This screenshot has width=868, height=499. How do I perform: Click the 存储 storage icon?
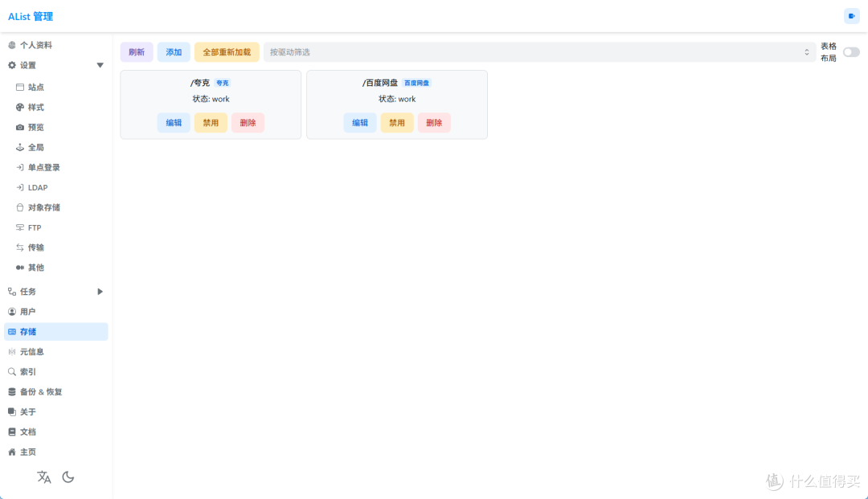coord(11,332)
